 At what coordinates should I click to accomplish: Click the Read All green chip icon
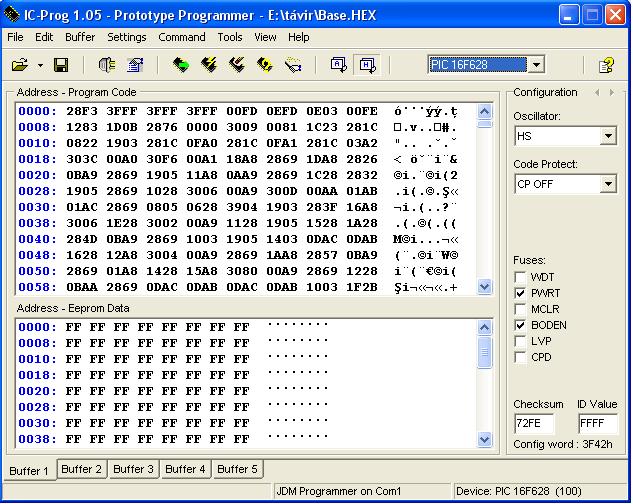point(181,65)
